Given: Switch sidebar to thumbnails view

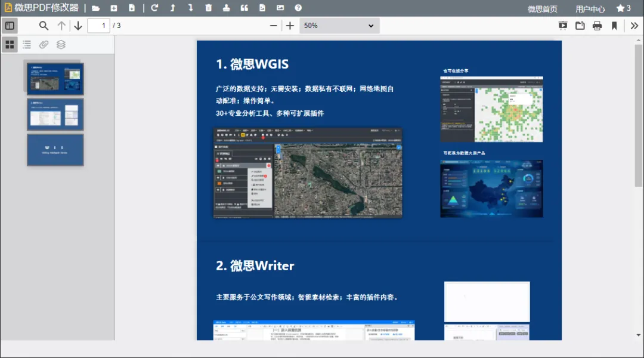Looking at the screenshot, I should point(10,45).
